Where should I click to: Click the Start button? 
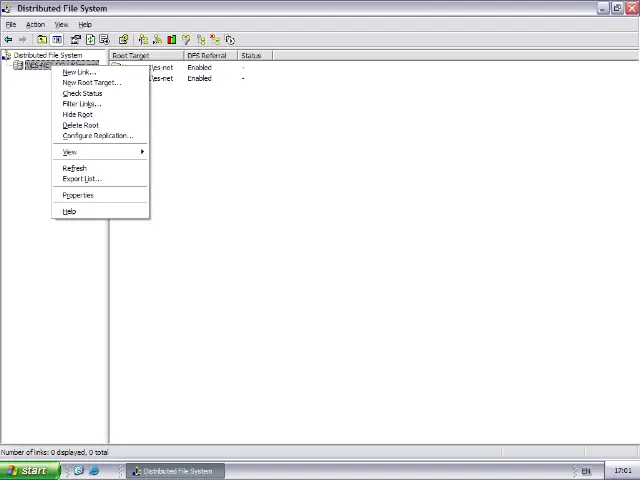tap(27, 471)
